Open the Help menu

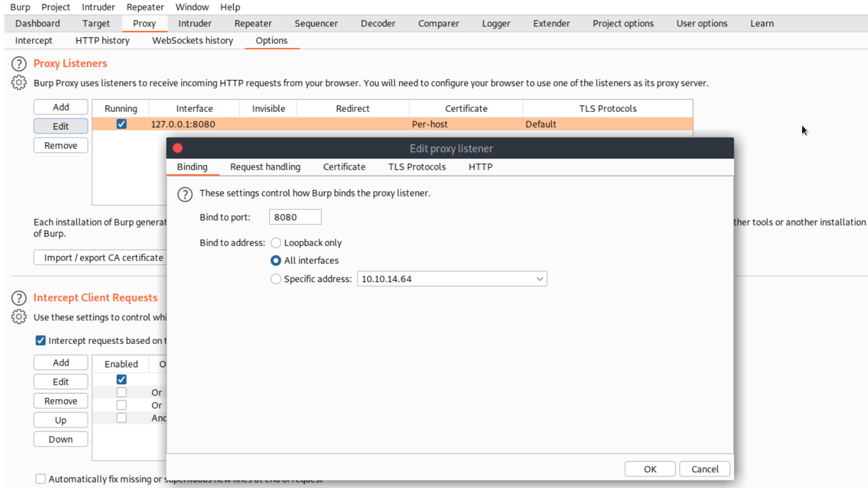pos(230,7)
